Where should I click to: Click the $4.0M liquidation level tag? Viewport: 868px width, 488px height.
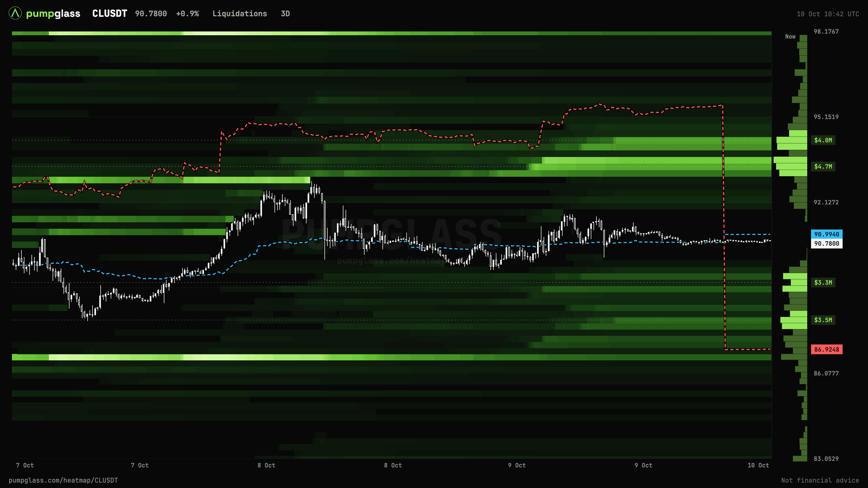823,140
